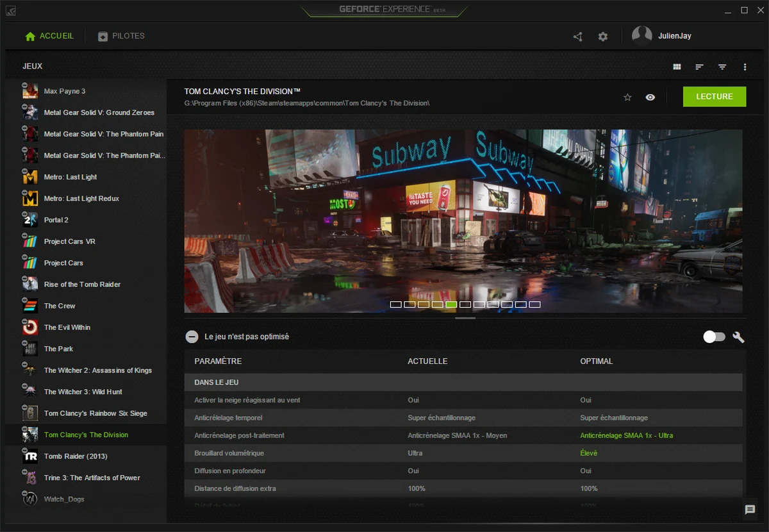Open custom settings wrench icon

coord(738,337)
